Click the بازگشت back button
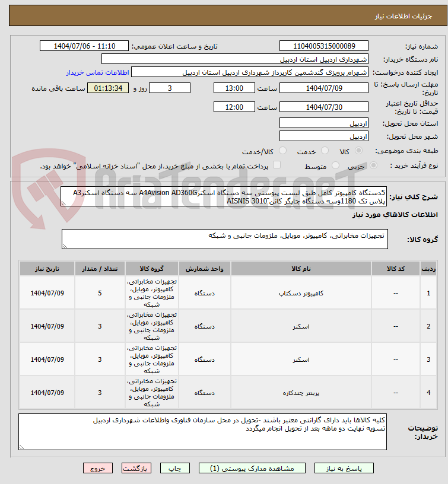448x484 pixels. (136, 468)
